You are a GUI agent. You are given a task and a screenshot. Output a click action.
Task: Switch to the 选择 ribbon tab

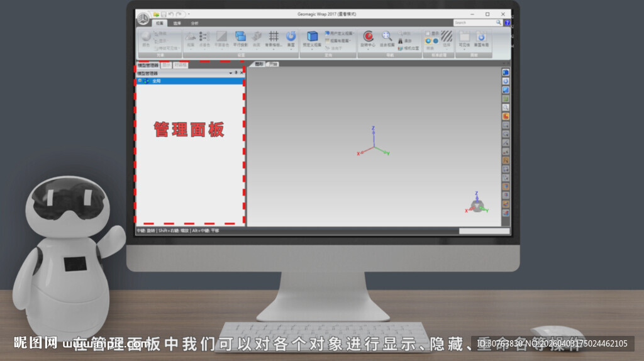pyautogui.click(x=177, y=23)
